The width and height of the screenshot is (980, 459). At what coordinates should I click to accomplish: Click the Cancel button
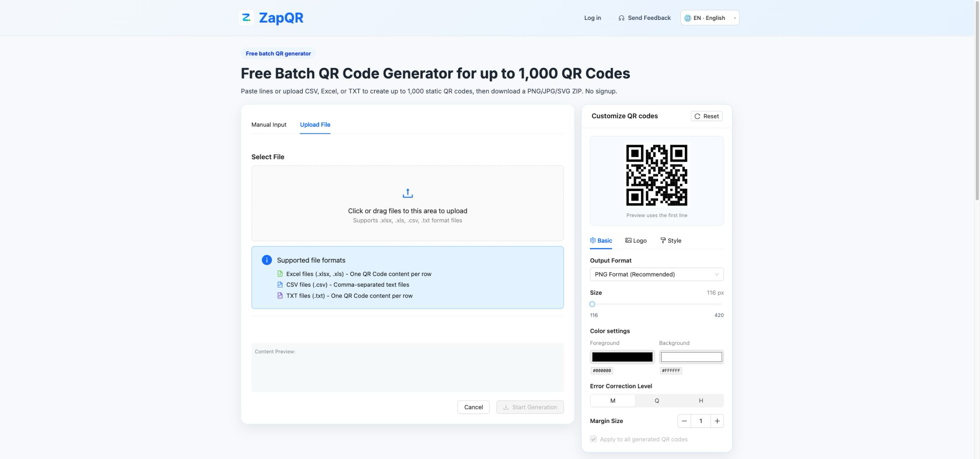pyautogui.click(x=473, y=407)
